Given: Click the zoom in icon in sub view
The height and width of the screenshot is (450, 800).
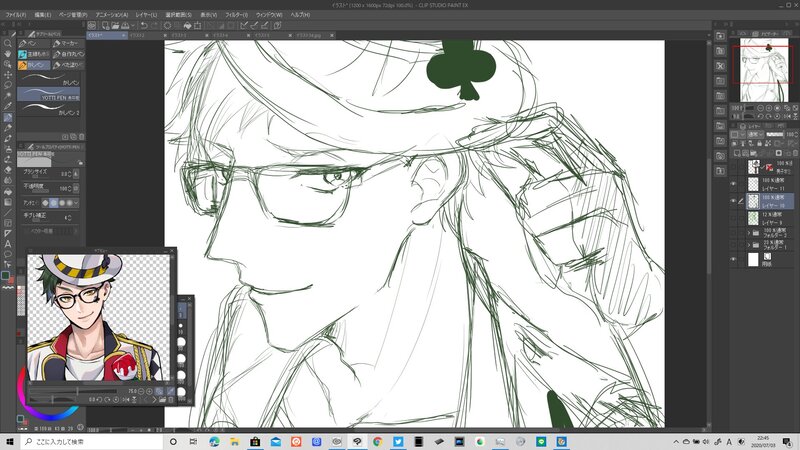Looking at the screenshot, I should click(x=149, y=391).
